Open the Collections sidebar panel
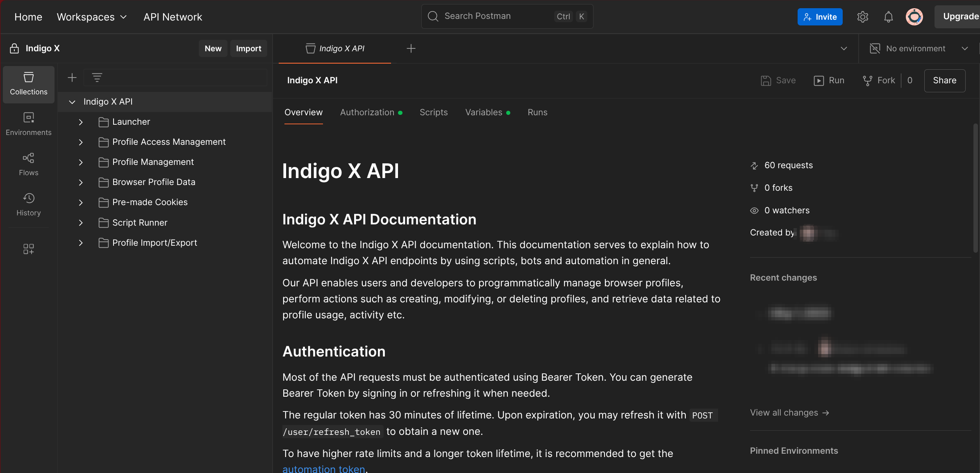 pos(29,84)
